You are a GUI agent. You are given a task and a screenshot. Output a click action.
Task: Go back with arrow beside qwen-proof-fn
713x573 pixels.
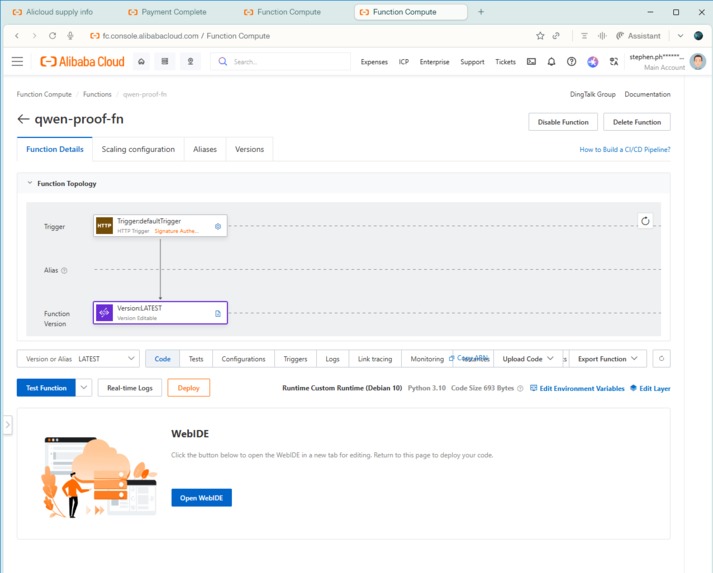point(23,119)
